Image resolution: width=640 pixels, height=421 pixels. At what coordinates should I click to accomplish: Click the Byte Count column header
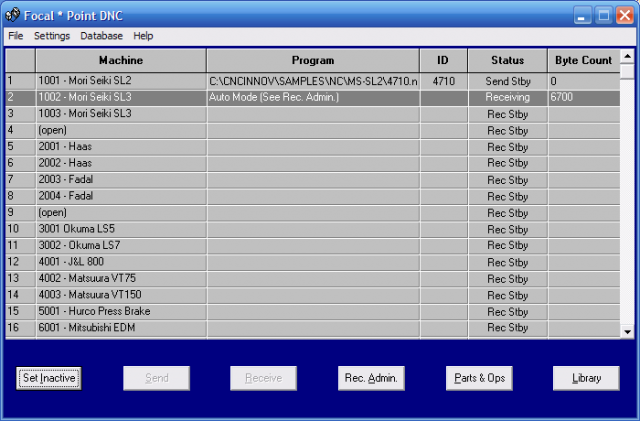584,60
